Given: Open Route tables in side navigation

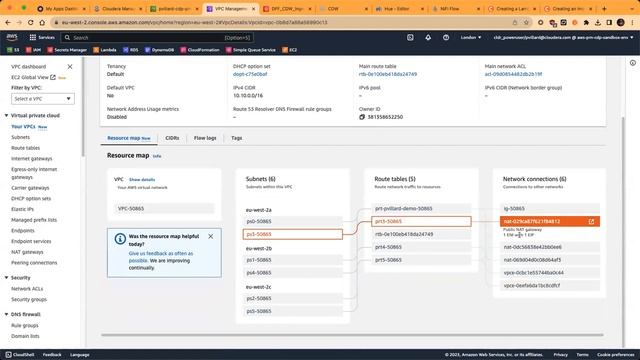Looking at the screenshot, I should pos(26,148).
